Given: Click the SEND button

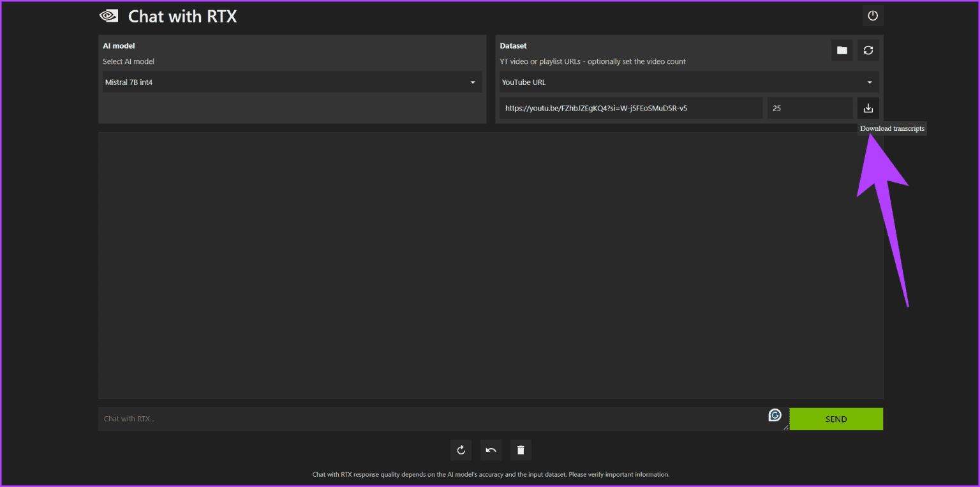Looking at the screenshot, I should [836, 419].
